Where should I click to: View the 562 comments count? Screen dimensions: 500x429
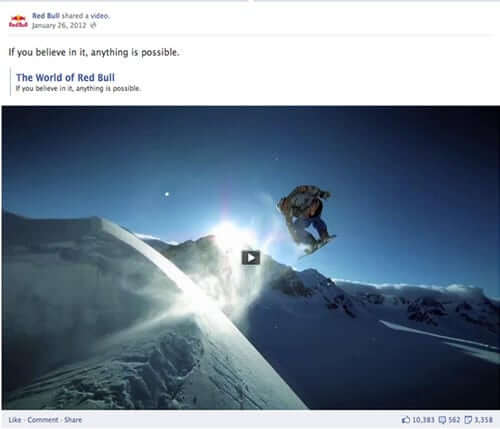[x=454, y=420]
